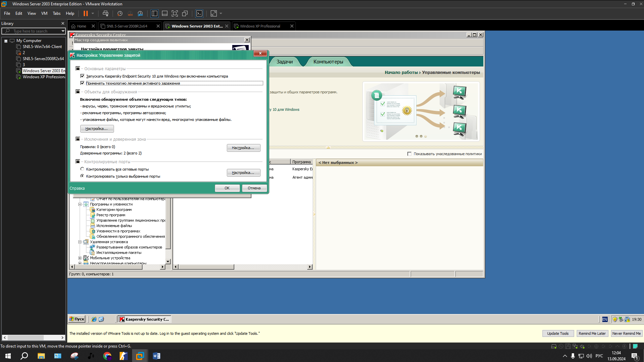Collapse the 'Основные параметры' section
The height and width of the screenshot is (362, 644).
(78, 69)
